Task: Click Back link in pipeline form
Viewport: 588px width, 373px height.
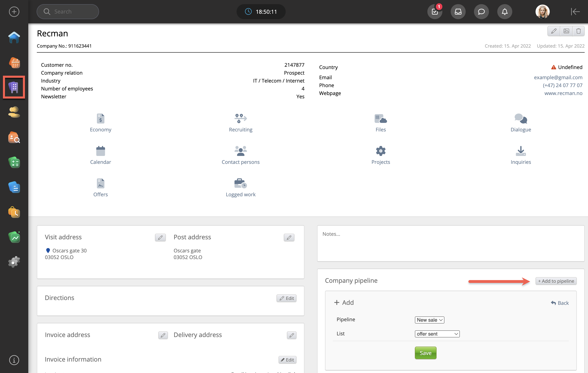Action: [560, 303]
